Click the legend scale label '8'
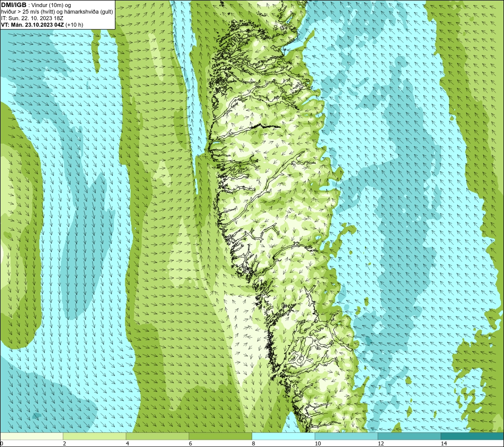This screenshot has height=447, width=504. [x=254, y=443]
